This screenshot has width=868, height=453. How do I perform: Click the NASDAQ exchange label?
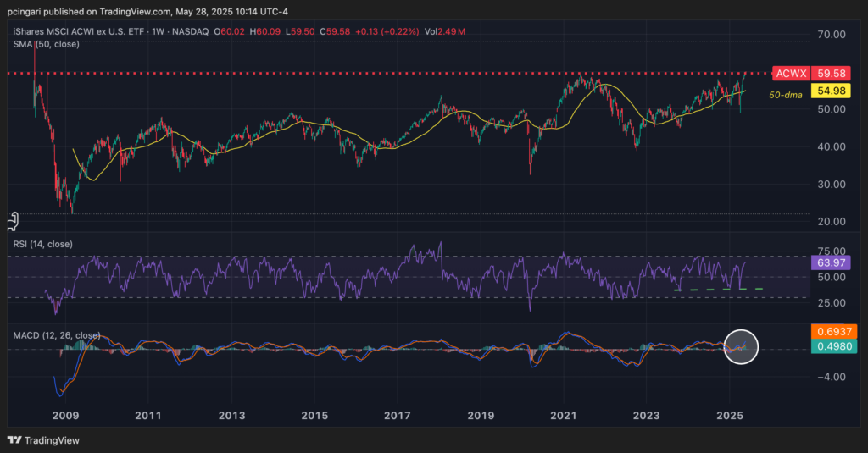coord(190,31)
